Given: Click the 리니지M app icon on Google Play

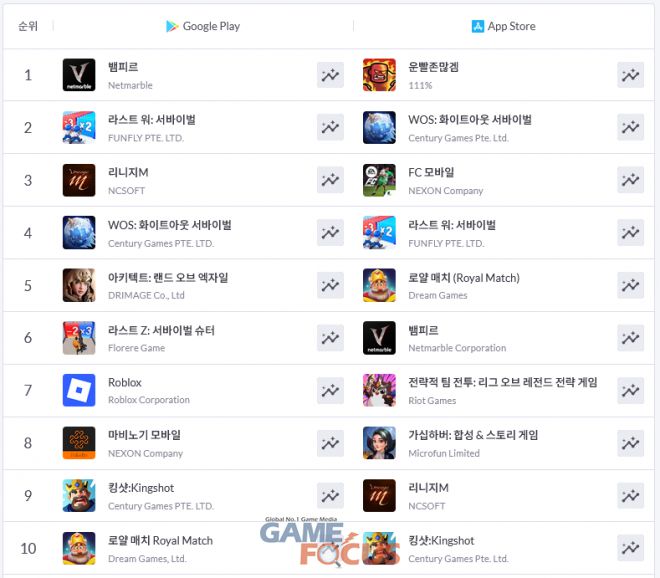Looking at the screenshot, I should coord(79,180).
